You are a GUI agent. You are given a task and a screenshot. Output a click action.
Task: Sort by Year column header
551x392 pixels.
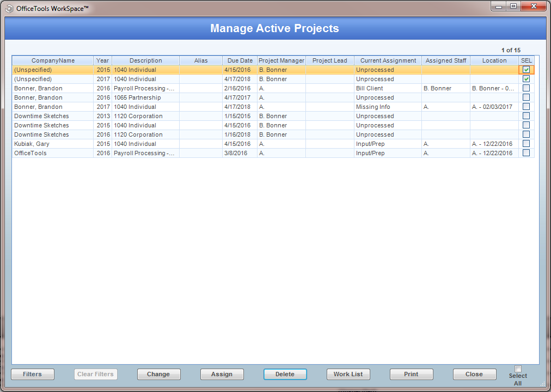[x=102, y=60]
